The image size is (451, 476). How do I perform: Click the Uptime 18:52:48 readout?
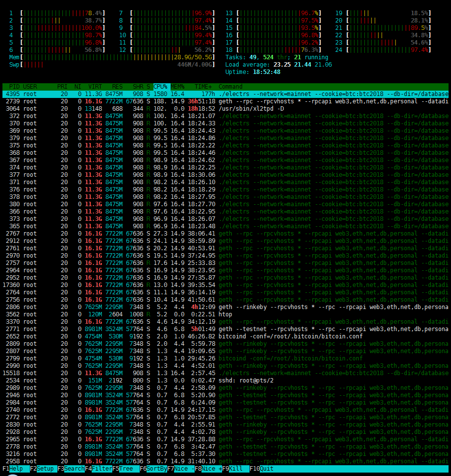[253, 72]
